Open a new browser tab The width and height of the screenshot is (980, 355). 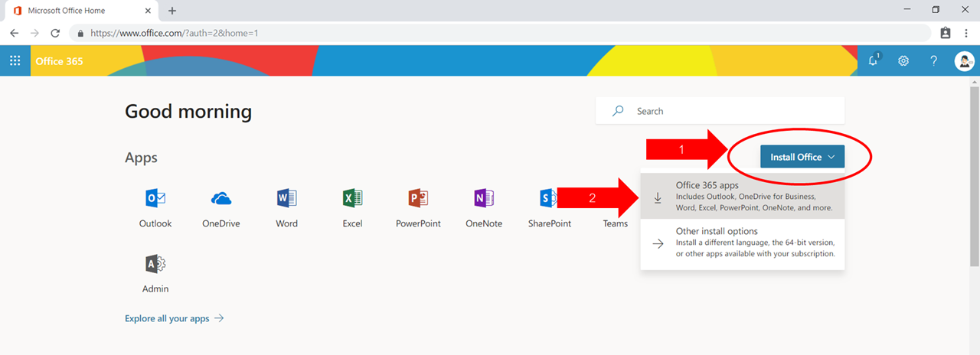click(x=172, y=11)
